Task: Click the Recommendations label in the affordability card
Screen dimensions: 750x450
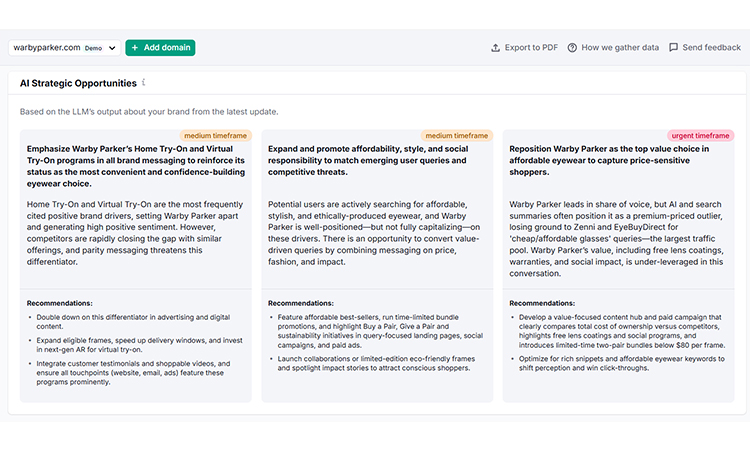Action: (x=301, y=303)
